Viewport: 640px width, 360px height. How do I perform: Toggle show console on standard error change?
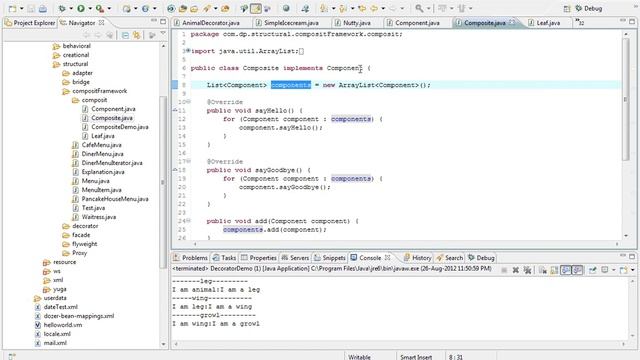click(x=577, y=270)
